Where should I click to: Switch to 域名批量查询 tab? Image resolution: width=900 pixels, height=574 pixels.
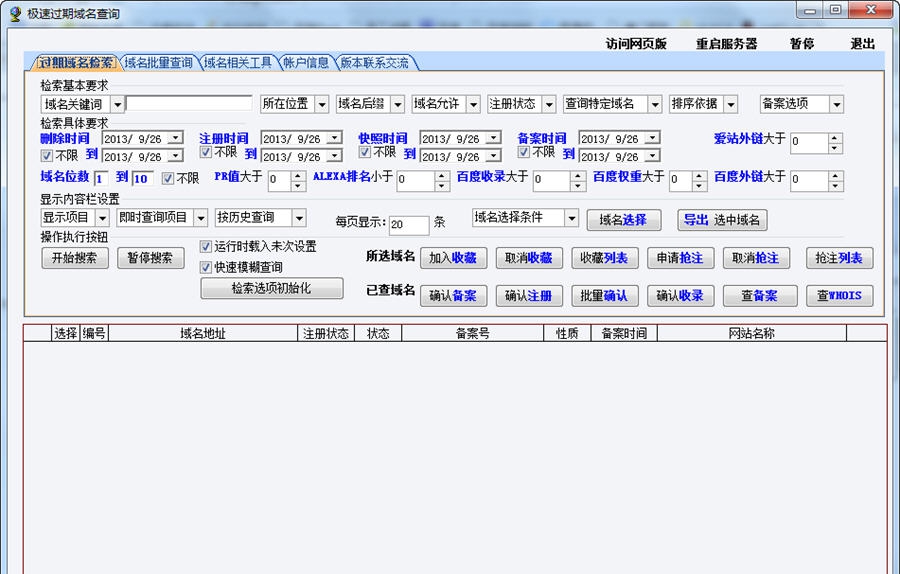(x=158, y=63)
